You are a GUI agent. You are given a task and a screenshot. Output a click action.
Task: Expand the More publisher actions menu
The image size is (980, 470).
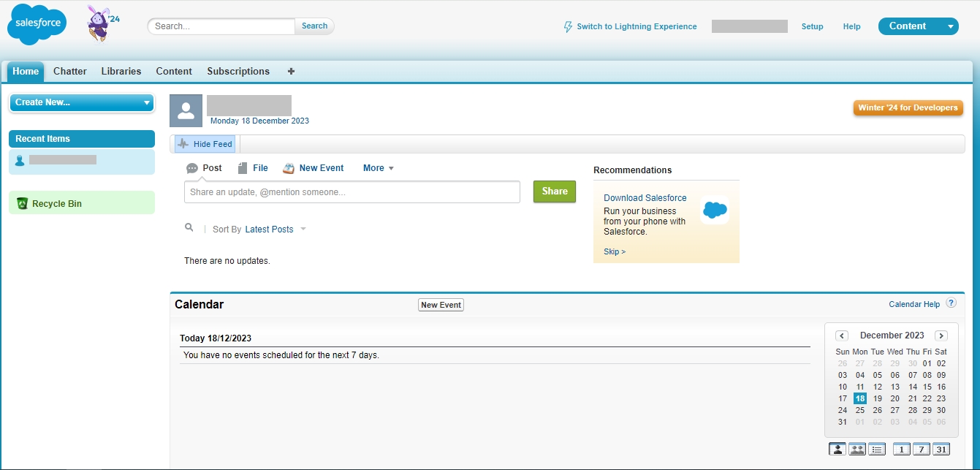tap(379, 168)
